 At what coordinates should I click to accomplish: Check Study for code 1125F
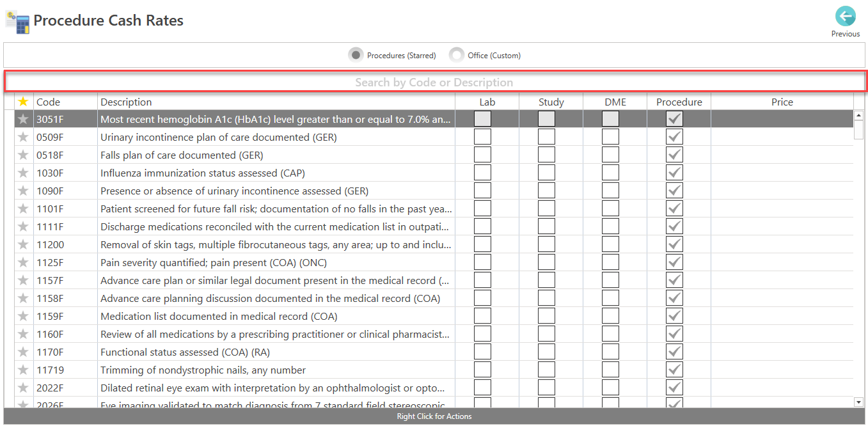[x=546, y=262]
